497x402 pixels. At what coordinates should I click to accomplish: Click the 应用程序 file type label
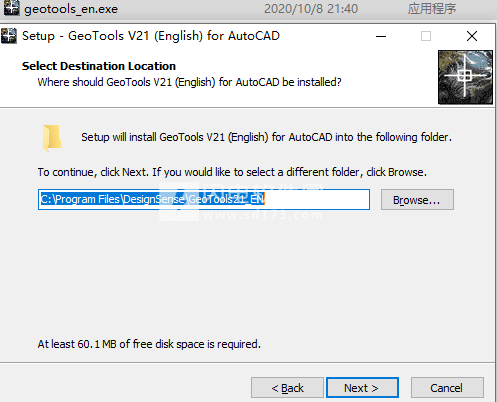[432, 9]
